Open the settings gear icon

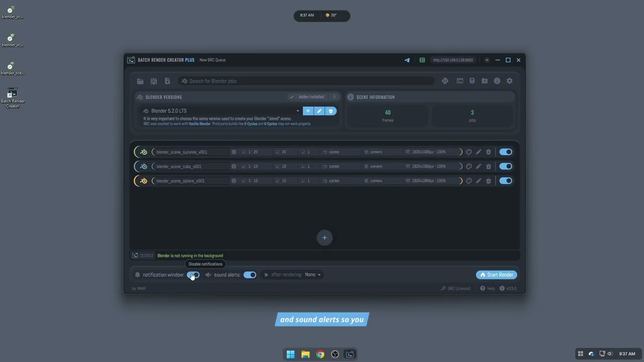click(509, 81)
